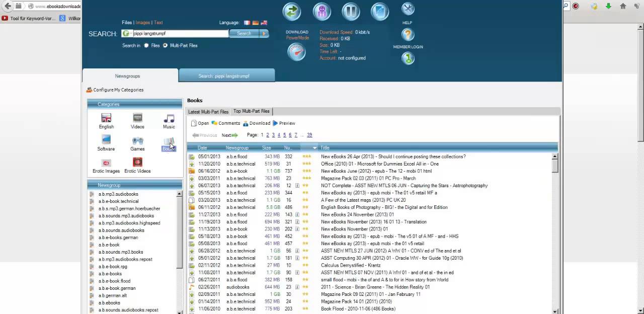The image size is (644, 314).
Task: Click the Open toolbar item
Action: [x=200, y=123]
